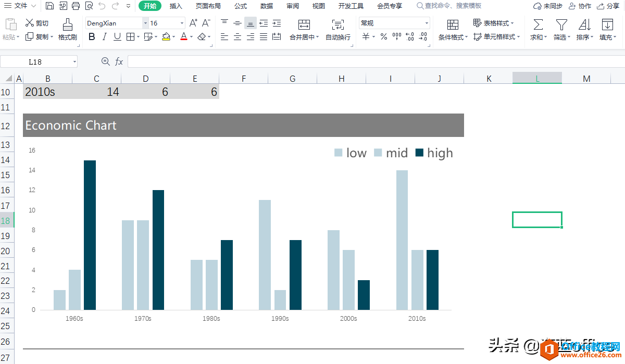This screenshot has width=625, height=364.
Task: Click the Cut (剪切) scissors icon
Action: [x=29, y=23]
